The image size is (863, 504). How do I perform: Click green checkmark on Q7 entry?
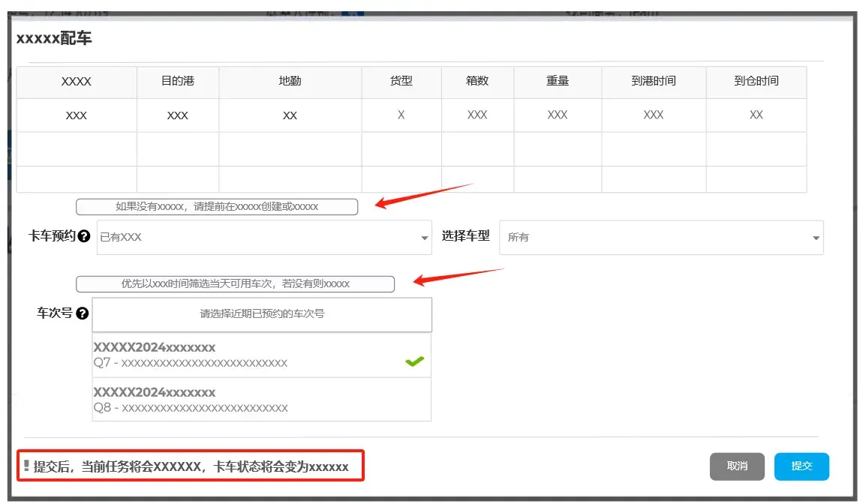click(414, 361)
